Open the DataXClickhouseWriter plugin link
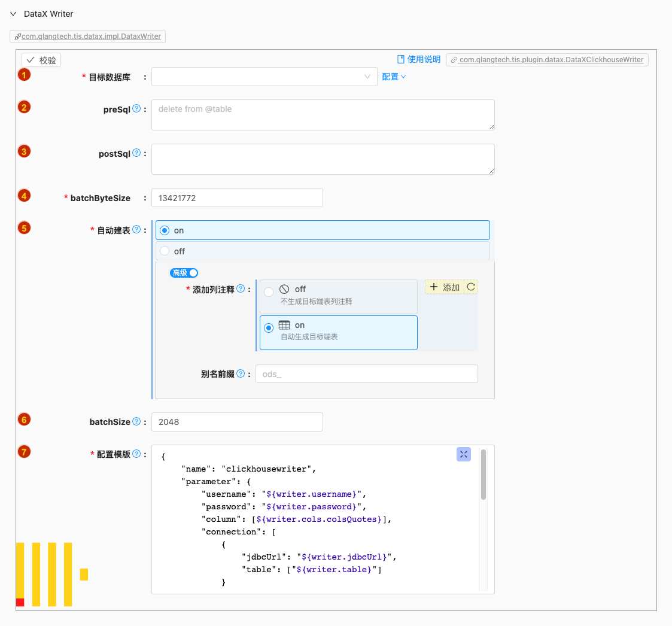672x626 pixels. pyautogui.click(x=547, y=60)
